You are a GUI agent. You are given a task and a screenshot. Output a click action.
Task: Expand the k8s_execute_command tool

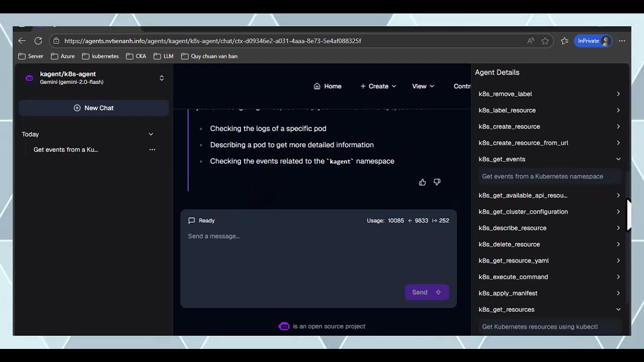tap(549, 277)
